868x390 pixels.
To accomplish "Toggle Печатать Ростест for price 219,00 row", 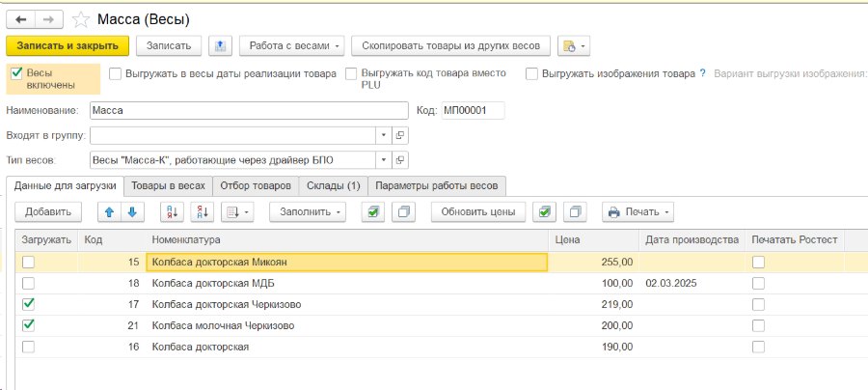I will (758, 304).
